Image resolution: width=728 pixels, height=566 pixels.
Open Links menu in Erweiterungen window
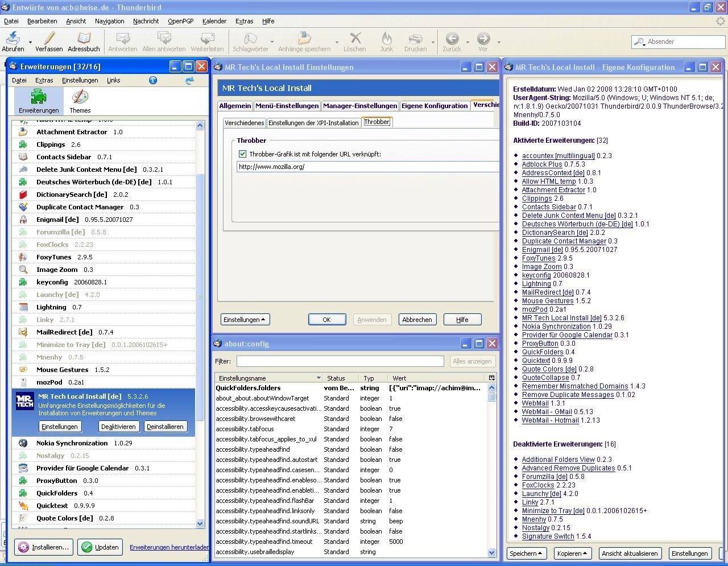(x=113, y=80)
